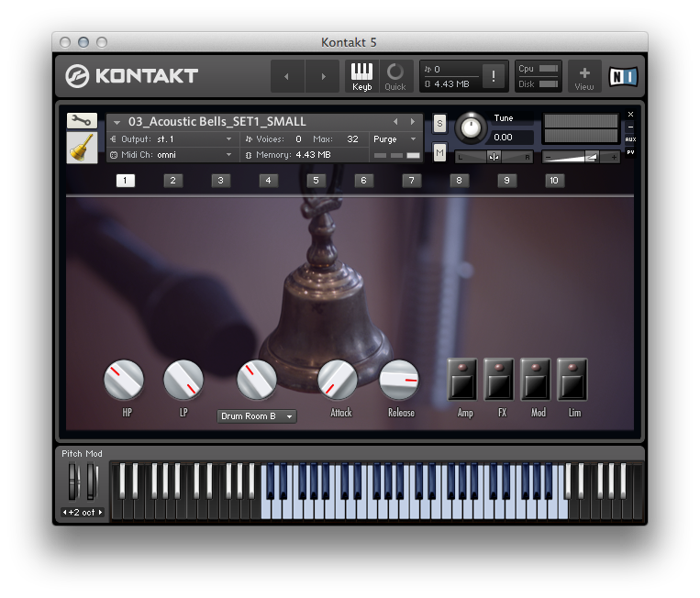Shift keyboard octave up with right arrow
The width and height of the screenshot is (700, 598).
pyautogui.click(x=100, y=513)
